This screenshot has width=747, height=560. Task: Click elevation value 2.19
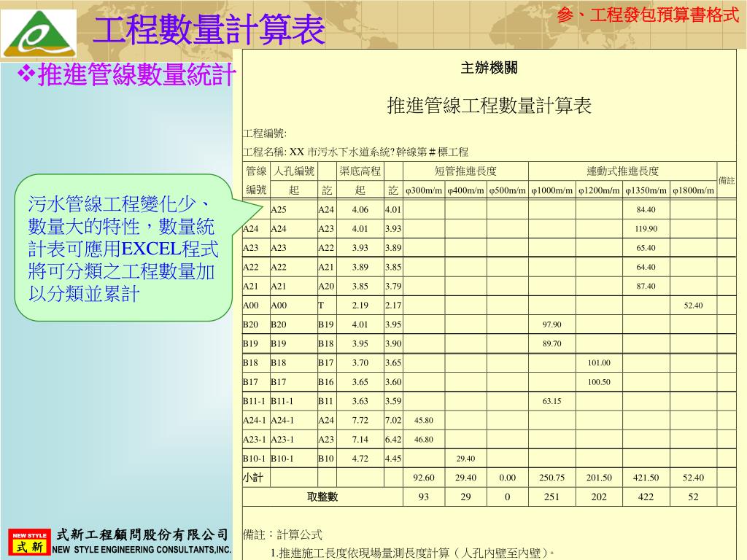tap(360, 306)
